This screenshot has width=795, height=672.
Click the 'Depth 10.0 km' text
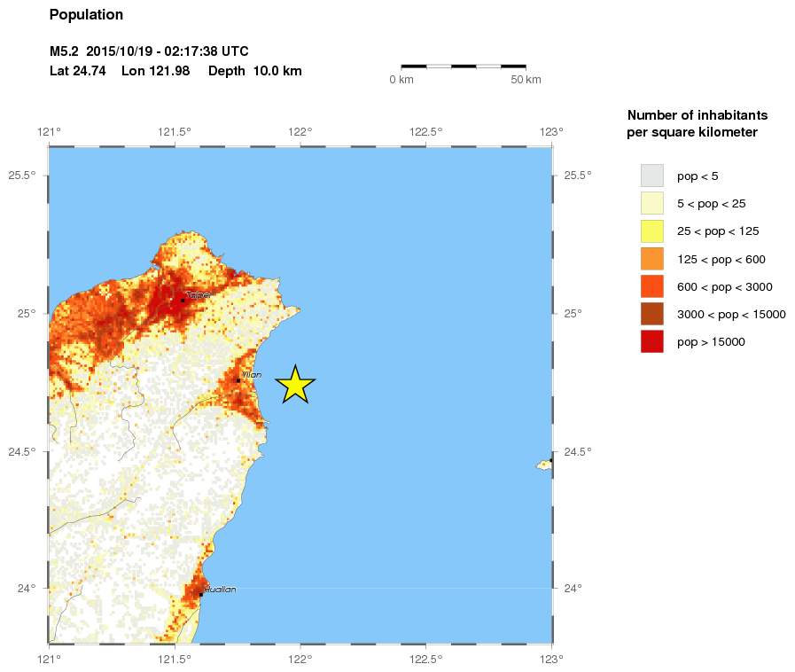point(254,71)
